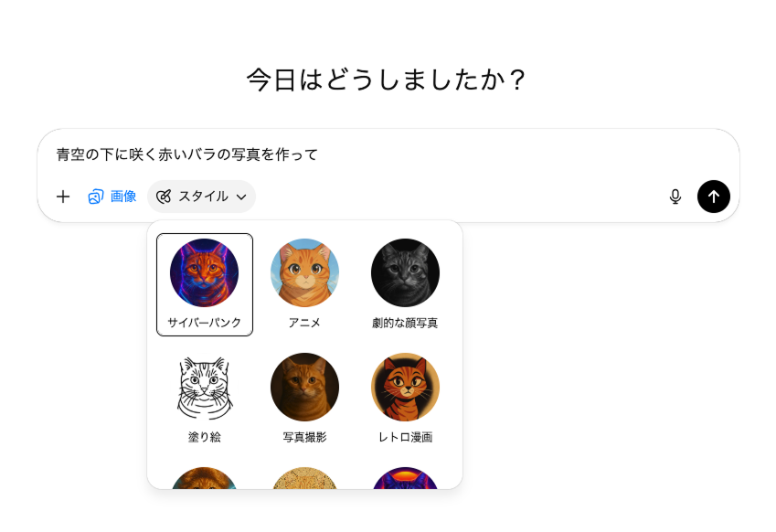
Task: Click the アニメ label text
Action: coord(304,323)
